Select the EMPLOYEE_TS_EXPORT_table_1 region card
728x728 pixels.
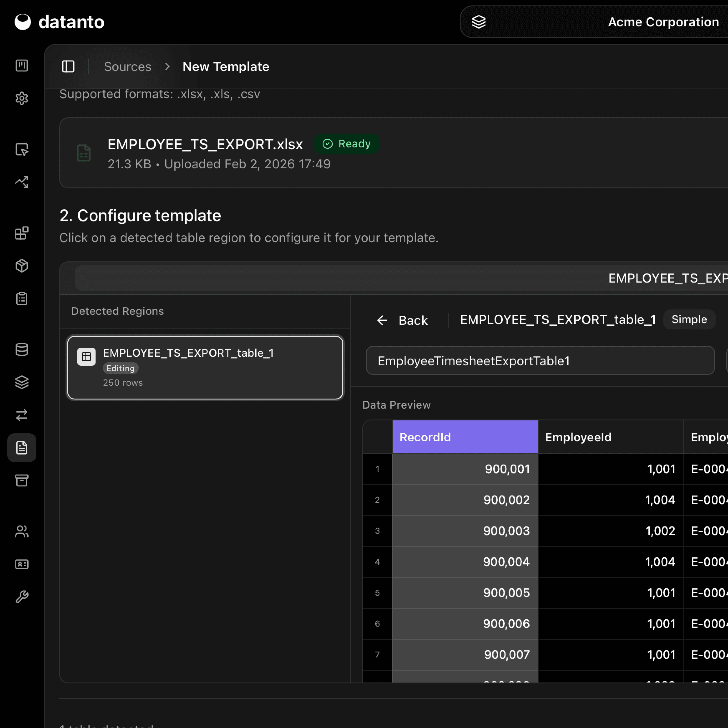205,367
